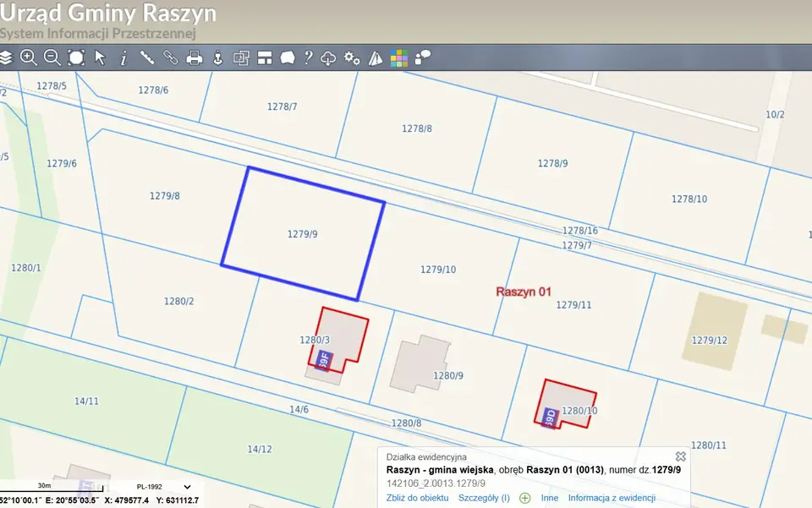Activate the zoom in magnifier tool
This screenshot has width=812, height=508.
pyautogui.click(x=29, y=57)
